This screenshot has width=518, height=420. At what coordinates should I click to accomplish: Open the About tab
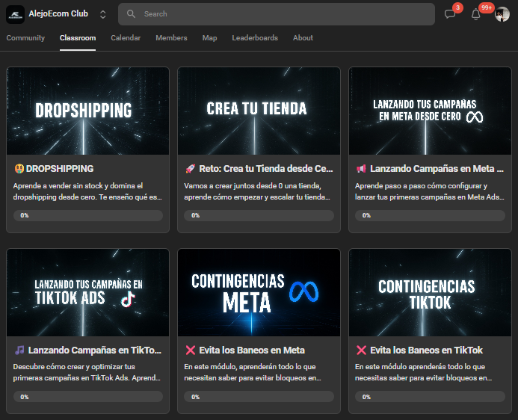[303, 38]
